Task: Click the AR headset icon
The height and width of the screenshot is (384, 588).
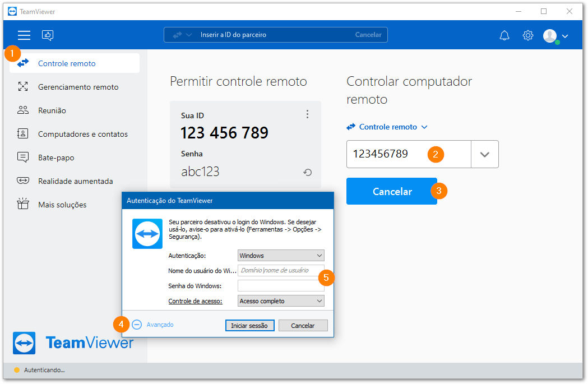Action: pos(23,181)
